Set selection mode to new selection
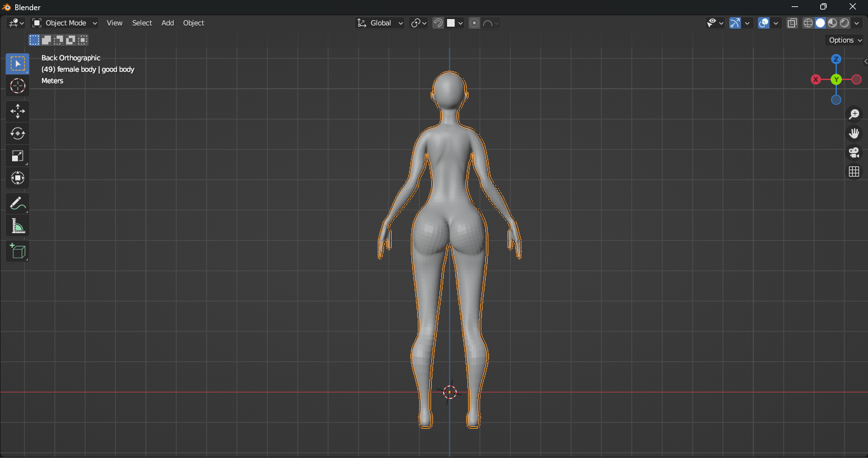This screenshot has height=458, width=868. 34,40
